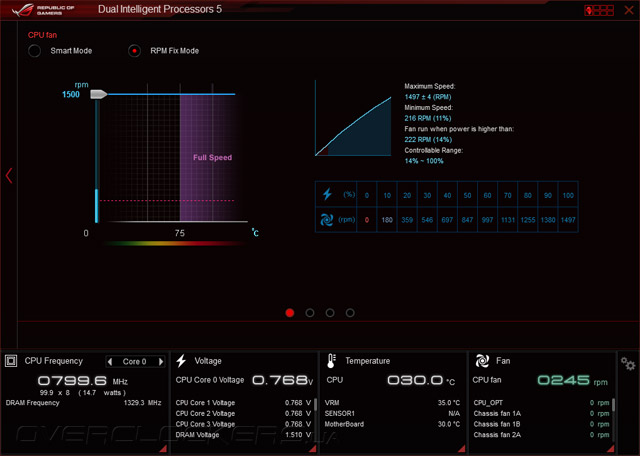Click the Chassis fan 2A row
This screenshot has width=640, height=456.
541,435
